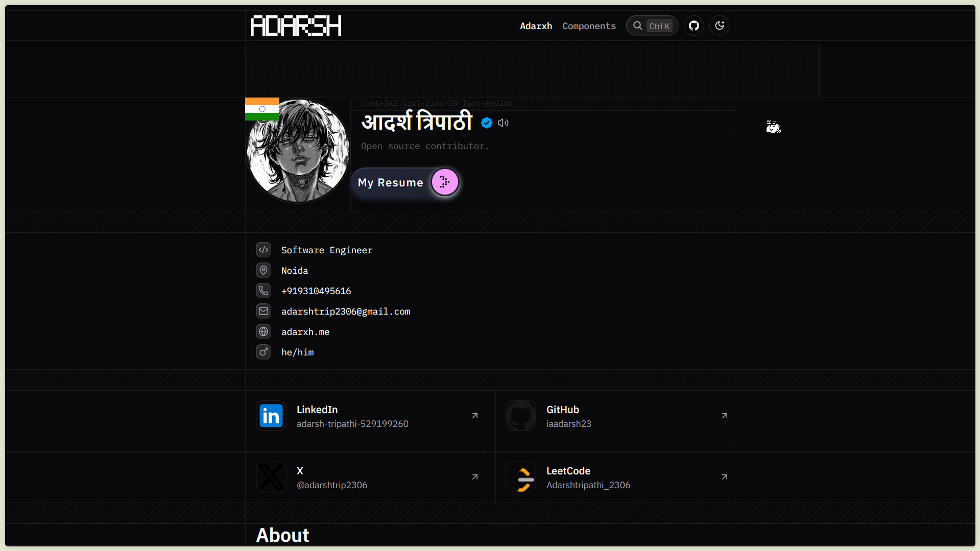Open the Ctrl K search box

point(652,26)
